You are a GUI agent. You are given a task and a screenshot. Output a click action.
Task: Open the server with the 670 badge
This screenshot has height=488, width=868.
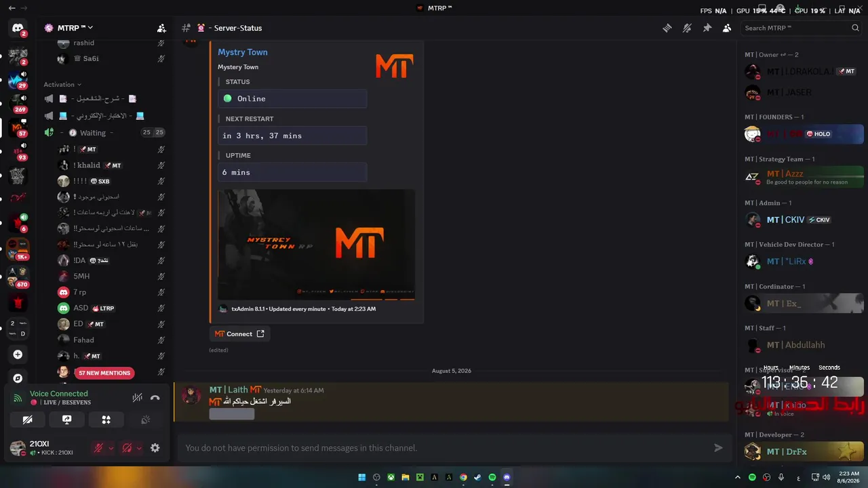[x=18, y=277]
